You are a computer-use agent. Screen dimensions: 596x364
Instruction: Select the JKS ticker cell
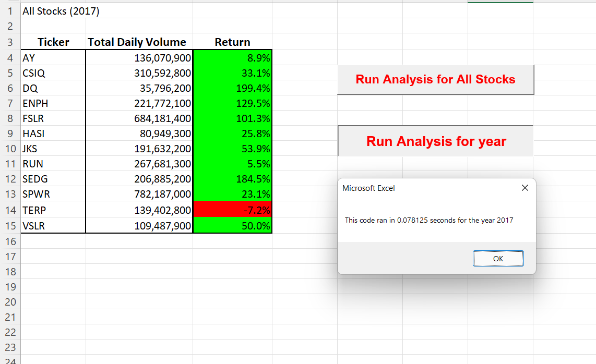[x=53, y=149]
